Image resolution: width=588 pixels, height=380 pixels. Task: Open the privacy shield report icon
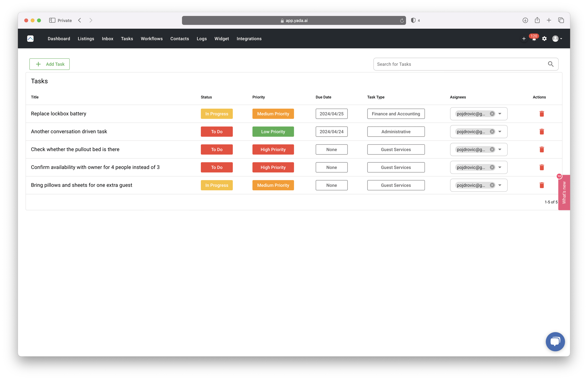pyautogui.click(x=413, y=20)
